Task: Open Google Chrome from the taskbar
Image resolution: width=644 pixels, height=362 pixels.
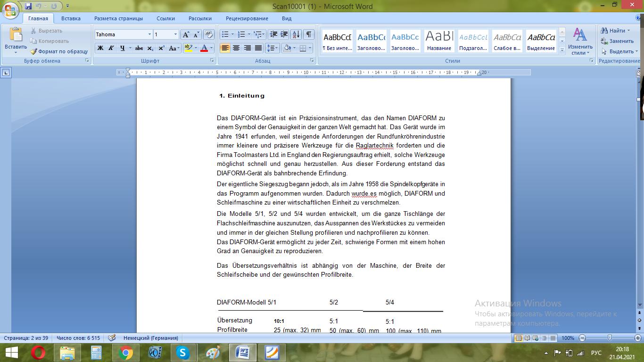Action: click(x=125, y=353)
